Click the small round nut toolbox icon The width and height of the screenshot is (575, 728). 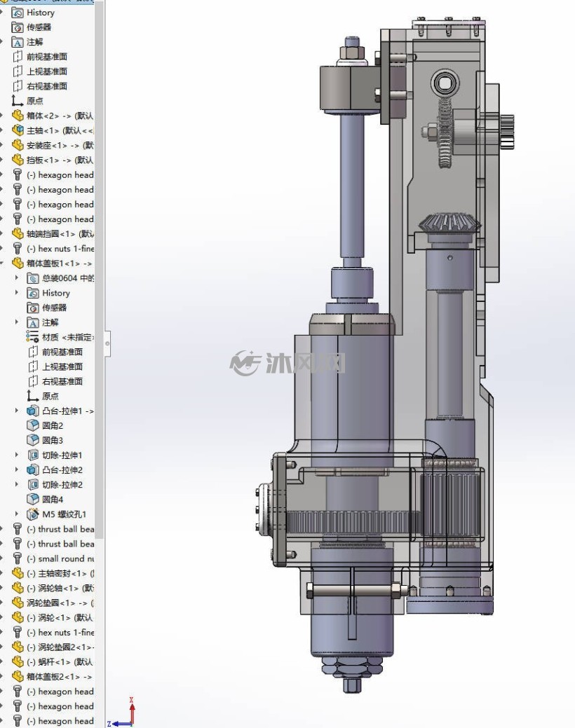[x=18, y=558]
